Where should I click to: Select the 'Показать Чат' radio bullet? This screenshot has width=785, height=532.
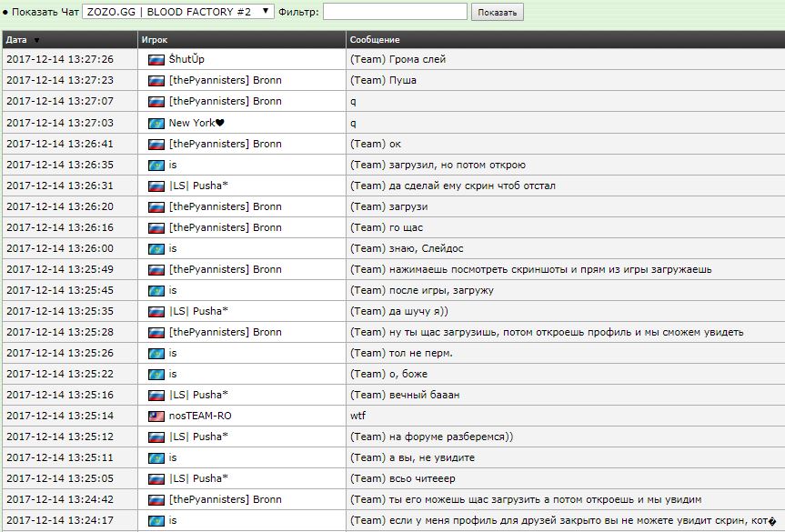tap(5, 12)
